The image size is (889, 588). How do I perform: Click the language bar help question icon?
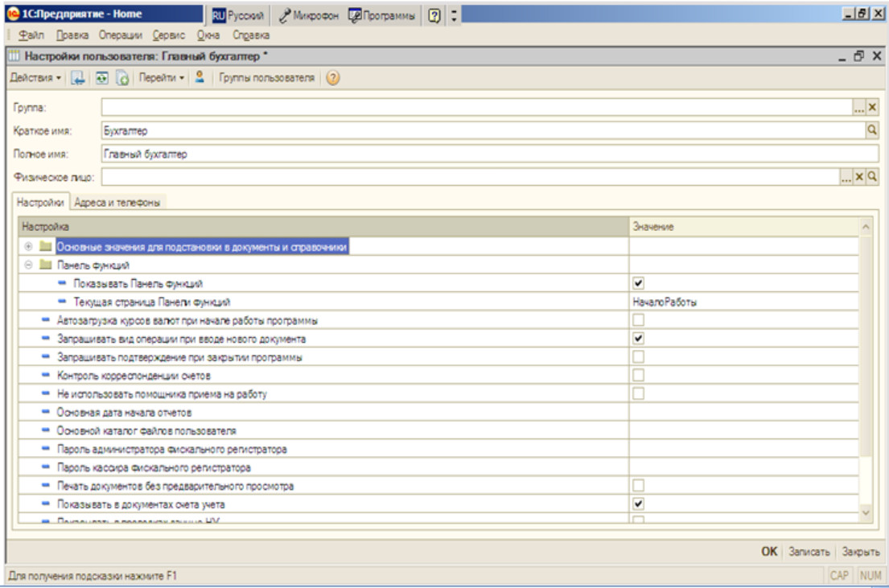(434, 15)
